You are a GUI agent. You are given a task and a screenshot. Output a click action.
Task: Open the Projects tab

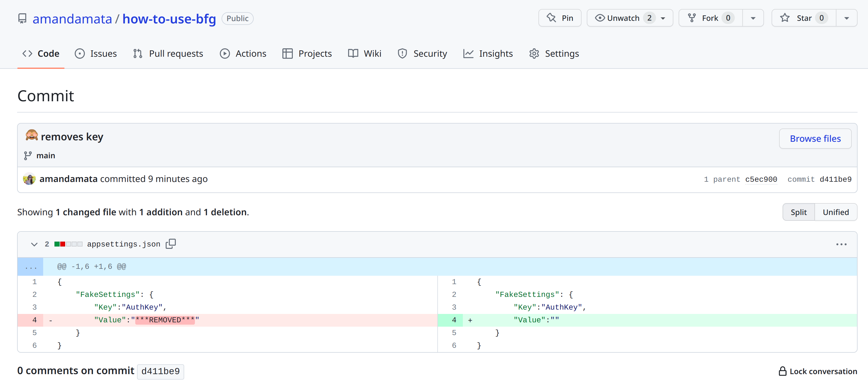[307, 54]
